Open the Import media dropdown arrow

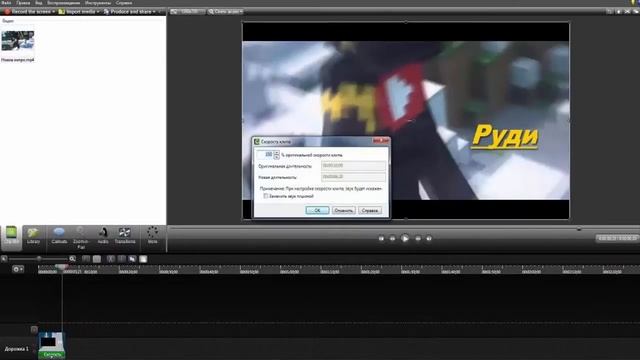pyautogui.click(x=98, y=12)
